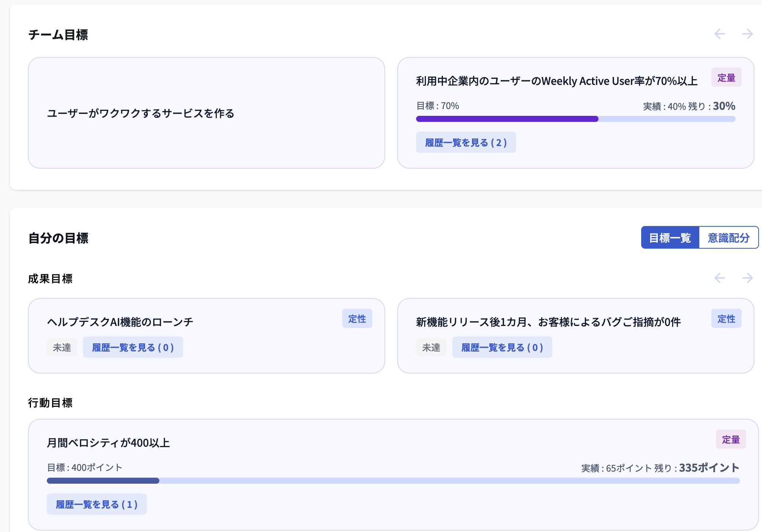This screenshot has height=532, width=762.
Task: Click the 行動目標 subheading
Action: [x=50, y=403]
